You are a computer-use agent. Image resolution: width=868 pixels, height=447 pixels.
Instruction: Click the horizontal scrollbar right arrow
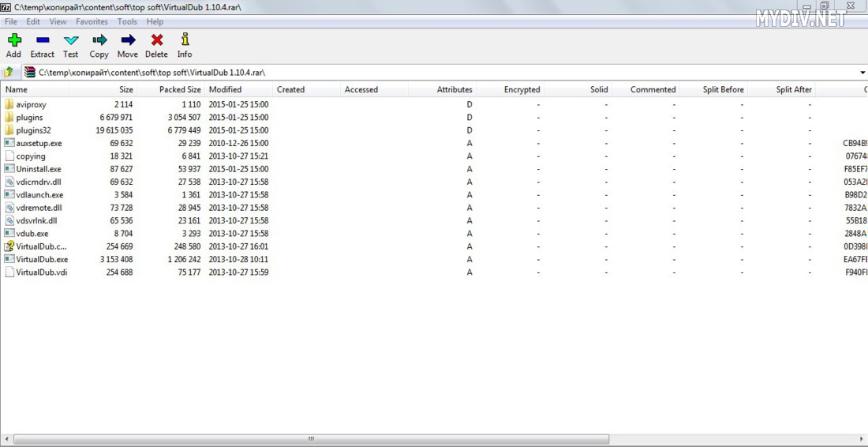pyautogui.click(x=862, y=439)
